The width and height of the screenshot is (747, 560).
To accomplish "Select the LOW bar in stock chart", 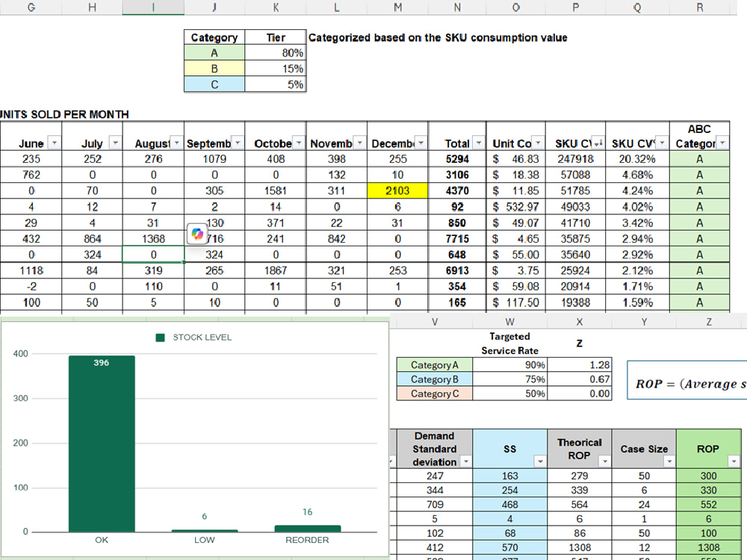I will (x=205, y=530).
